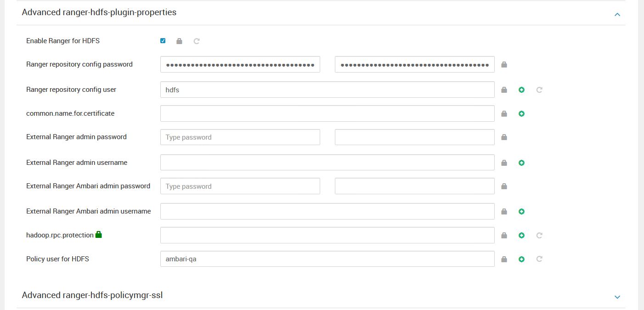Collapse the Advanced ranger-hdfs-plugin-properties section

tap(617, 14)
